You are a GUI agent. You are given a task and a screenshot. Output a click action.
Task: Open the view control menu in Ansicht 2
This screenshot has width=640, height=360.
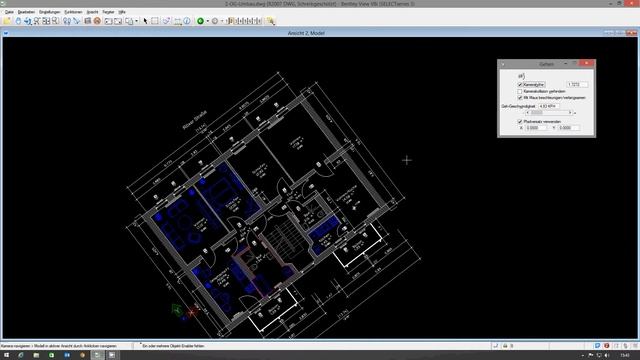(x=6, y=33)
